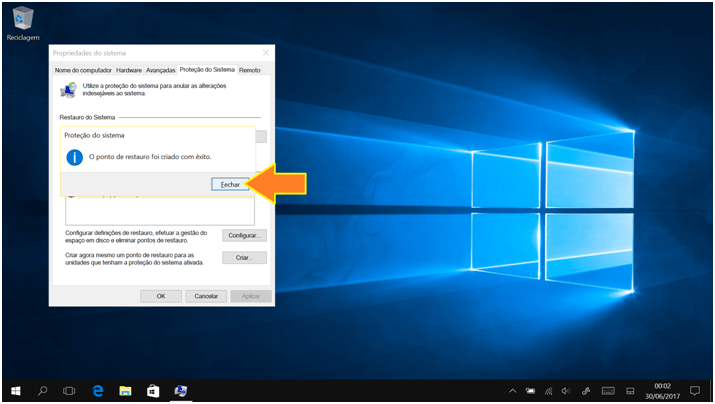The width and height of the screenshot is (715, 404).
Task: Open the Action Center notification icon
Action: pyautogui.click(x=695, y=391)
